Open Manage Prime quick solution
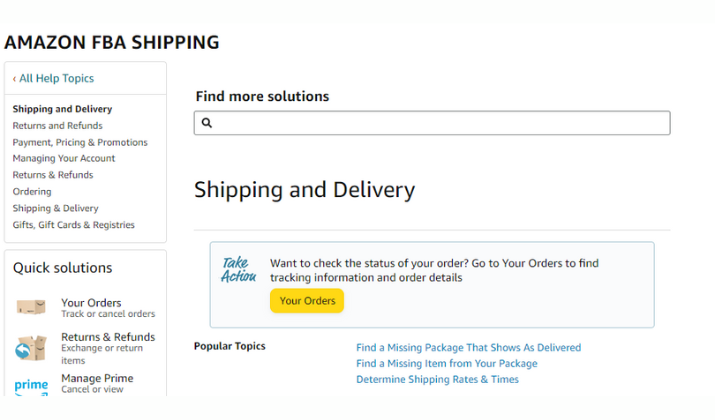 coord(97,383)
